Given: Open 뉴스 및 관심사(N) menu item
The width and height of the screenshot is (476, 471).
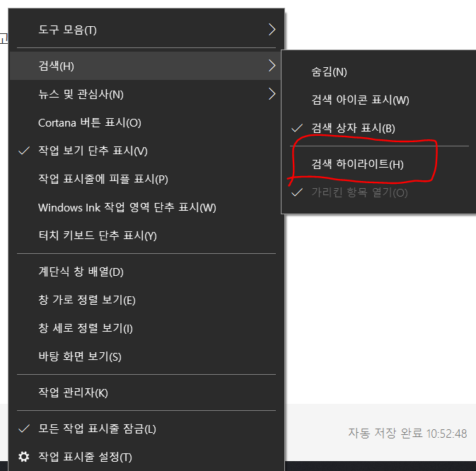Looking at the screenshot, I should click(x=146, y=94).
